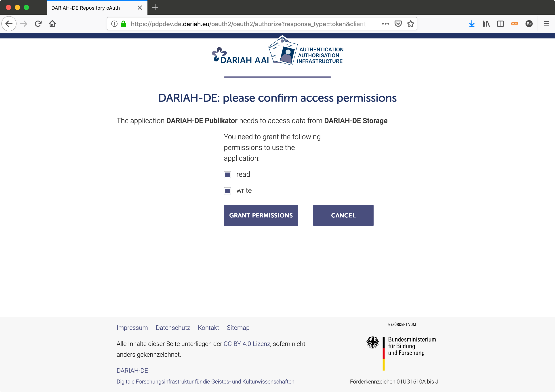Click the CANCEL button
Screen dimensions: 555x392
coord(343,215)
